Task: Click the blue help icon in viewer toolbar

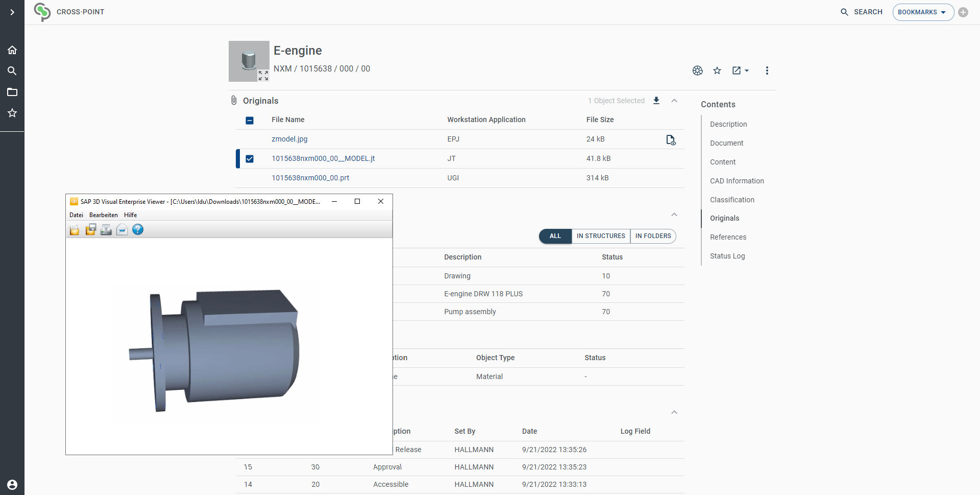Action: (138, 230)
